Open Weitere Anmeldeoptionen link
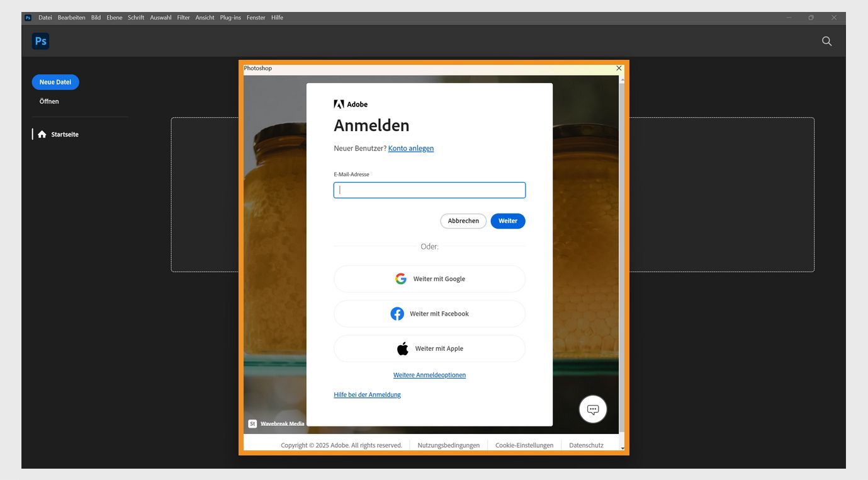The image size is (868, 480). pyautogui.click(x=429, y=375)
